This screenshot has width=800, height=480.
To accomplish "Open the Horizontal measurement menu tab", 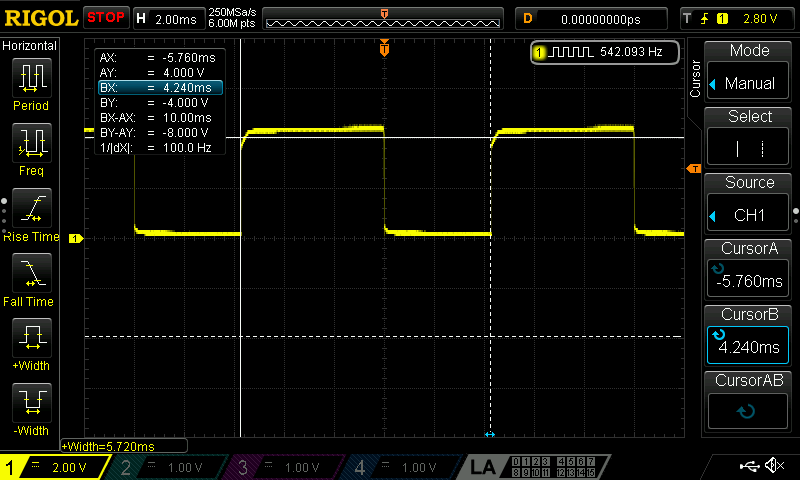I will [30, 46].
